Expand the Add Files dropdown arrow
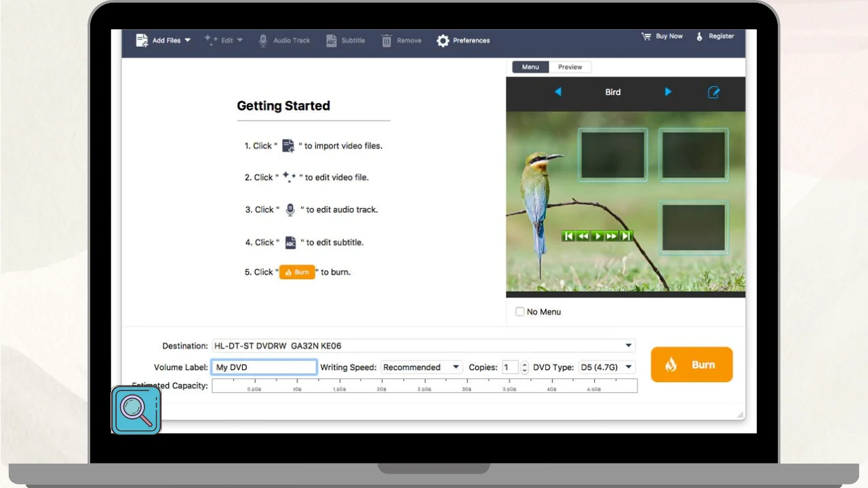The image size is (868, 488). tap(188, 40)
